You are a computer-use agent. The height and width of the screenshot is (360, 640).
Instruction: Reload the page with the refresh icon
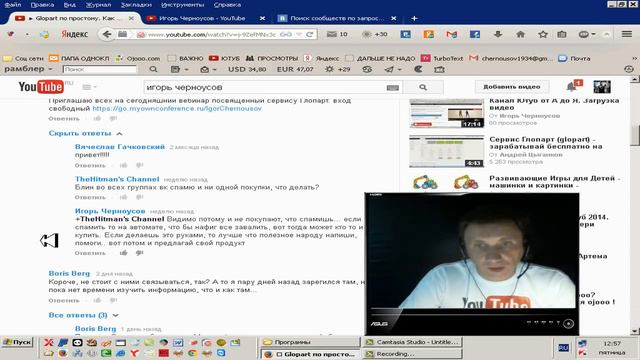click(310, 34)
